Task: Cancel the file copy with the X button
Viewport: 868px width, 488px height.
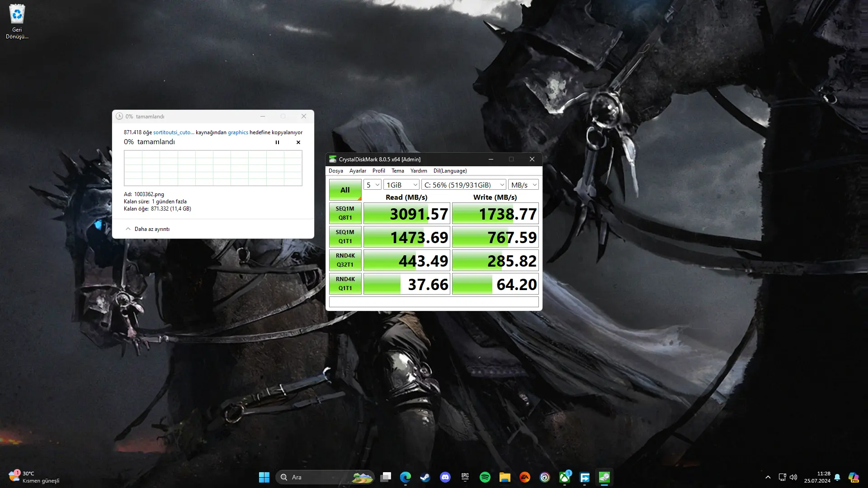Action: click(x=298, y=142)
